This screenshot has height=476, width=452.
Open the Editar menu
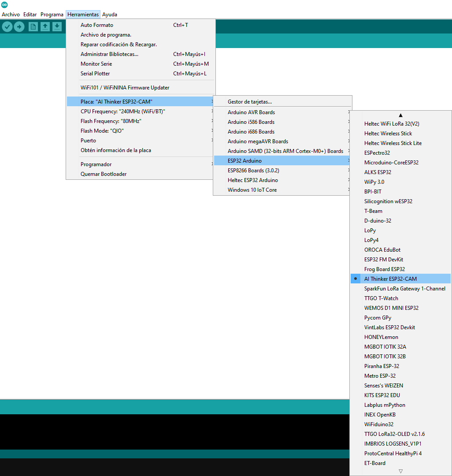30,14
